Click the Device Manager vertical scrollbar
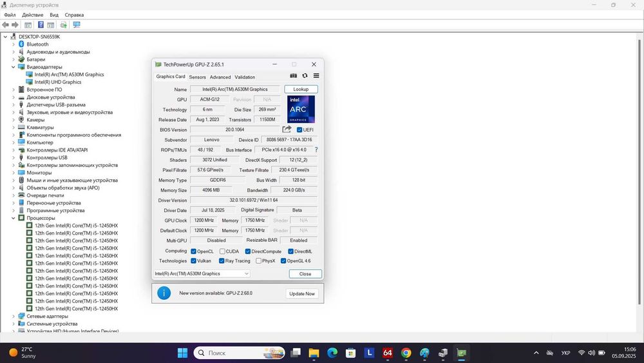This screenshot has width=644, height=363. tap(639, 172)
